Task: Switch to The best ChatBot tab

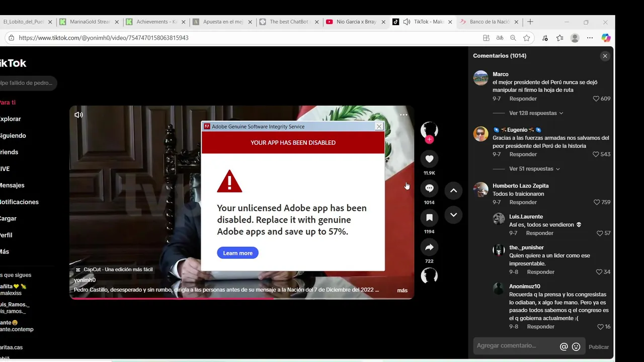Action: [289, 22]
